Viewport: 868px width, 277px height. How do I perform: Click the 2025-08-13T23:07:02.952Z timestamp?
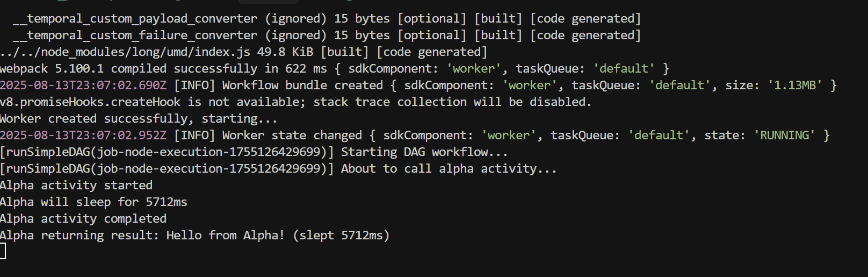[83, 136]
